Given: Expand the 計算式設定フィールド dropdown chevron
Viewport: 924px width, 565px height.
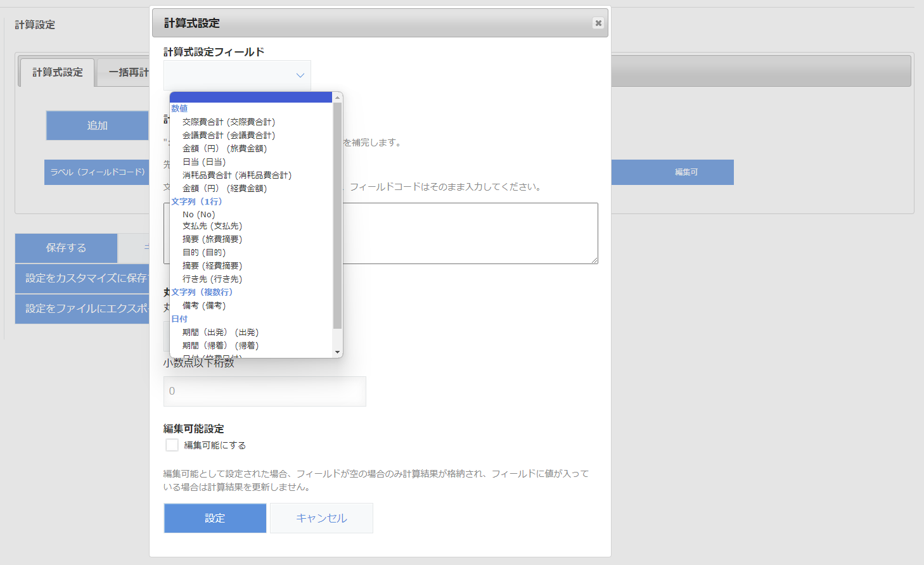Looking at the screenshot, I should click(300, 75).
